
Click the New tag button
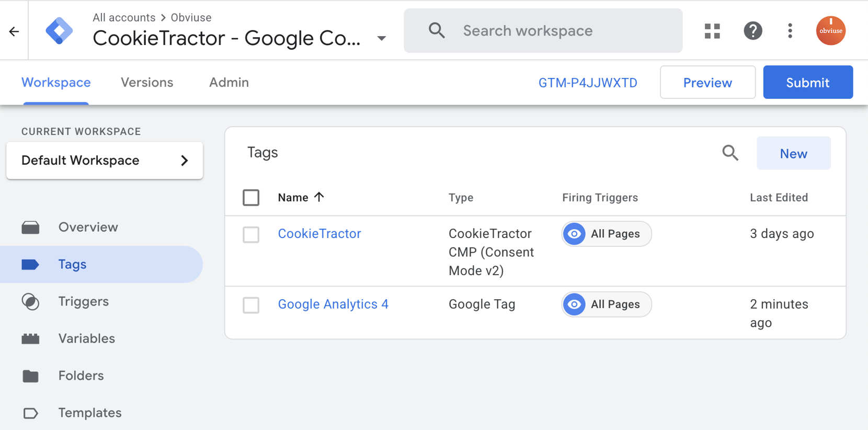(793, 153)
